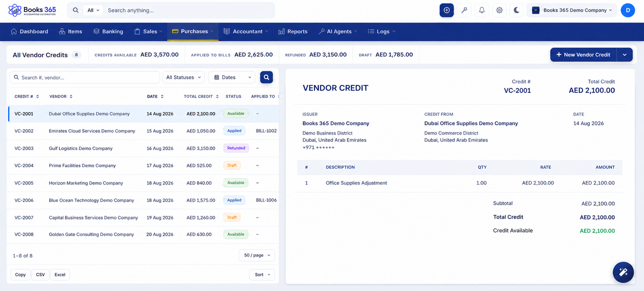The image size is (644, 291).
Task: Click the Items icon in navigation
Action: pyautogui.click(x=62, y=31)
